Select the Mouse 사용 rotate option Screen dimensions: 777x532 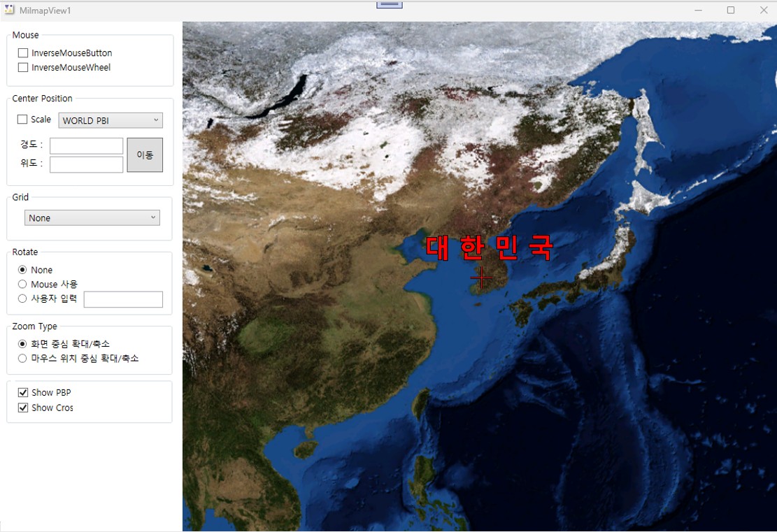click(x=22, y=285)
